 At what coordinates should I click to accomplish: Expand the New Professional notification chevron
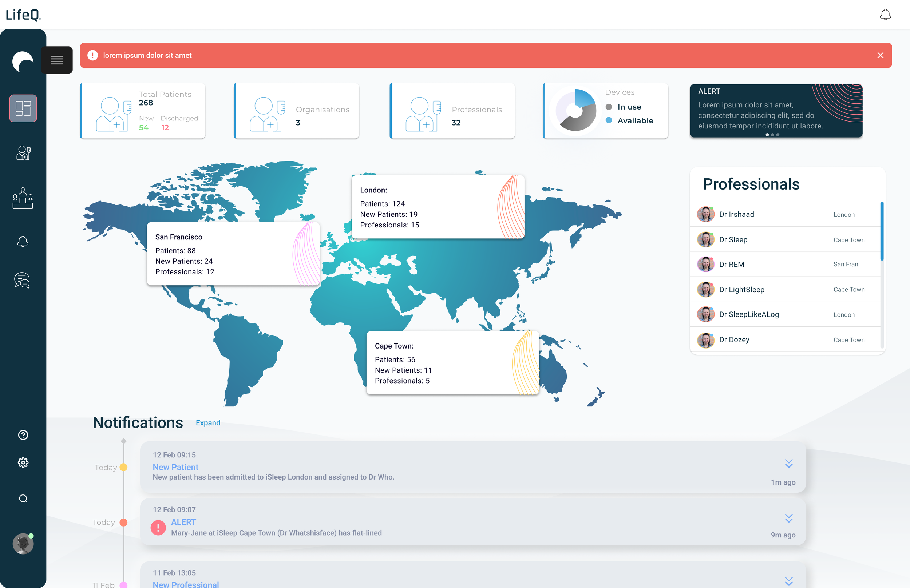coord(788,581)
